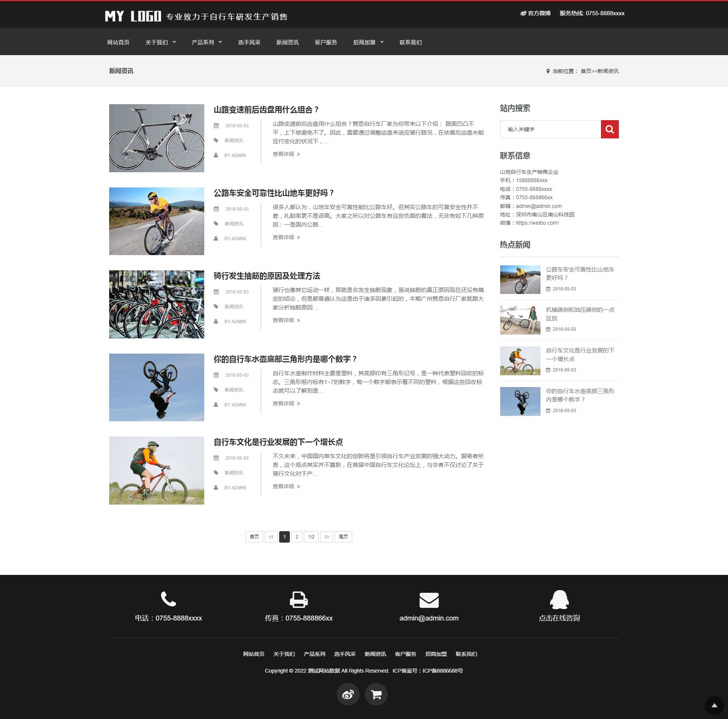Expand the 招商加盟 dropdown menu
The width and height of the screenshot is (728, 719).
click(368, 42)
